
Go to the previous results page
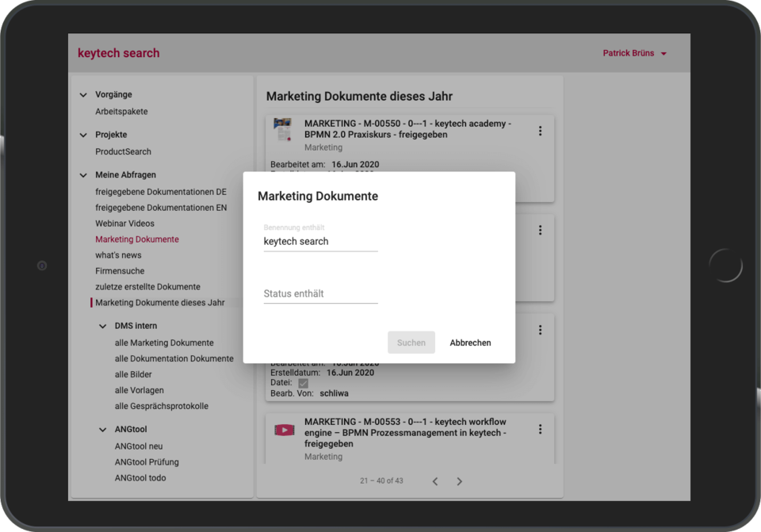[x=434, y=481]
